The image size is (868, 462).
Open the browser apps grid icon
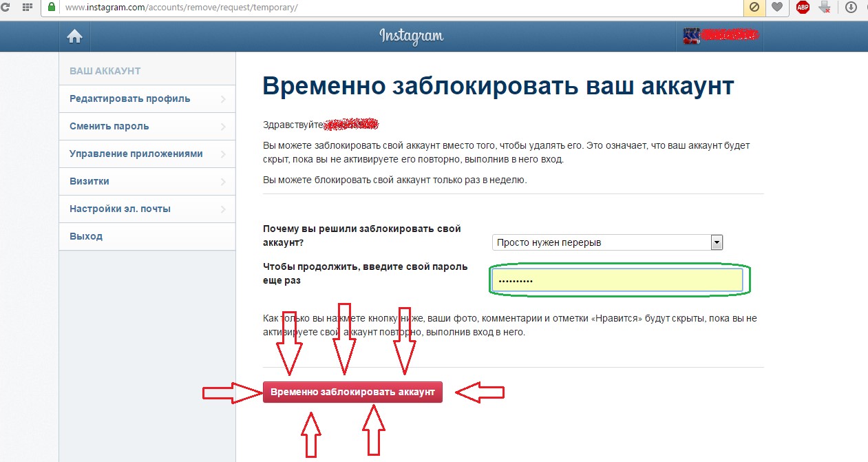(28, 8)
